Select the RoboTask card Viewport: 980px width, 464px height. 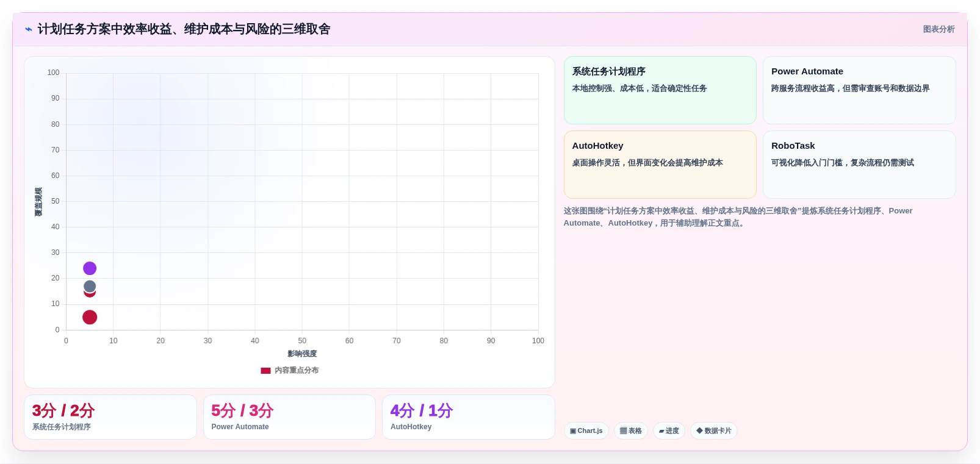click(859, 165)
